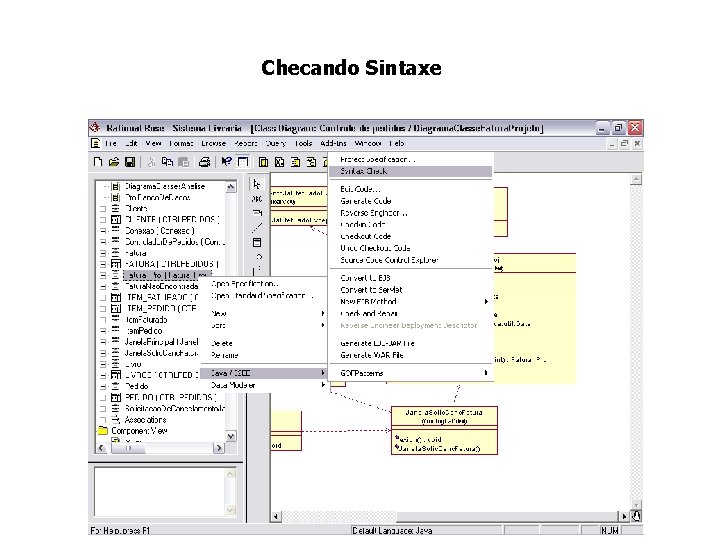Select ItemFaturado in the browser tree
The width and height of the screenshot is (720, 540).
pyautogui.click(x=146, y=320)
